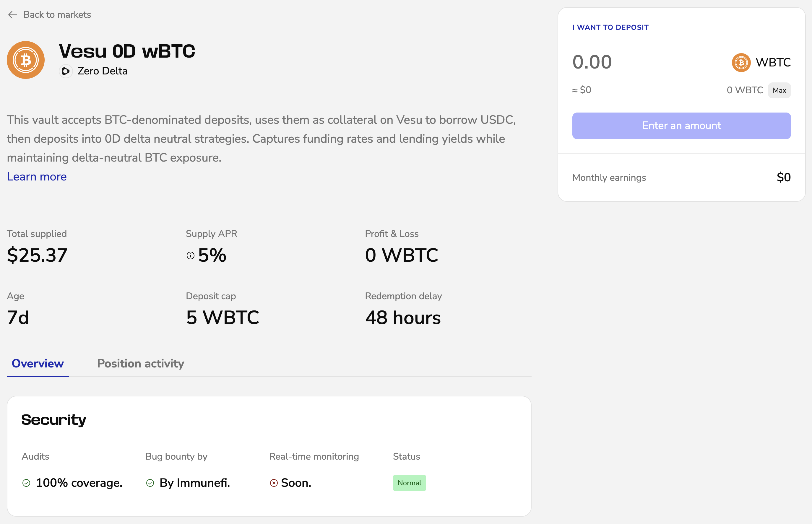Image resolution: width=812 pixels, height=524 pixels.
Task: Click the Zero Delta curator name
Action: pos(103,71)
